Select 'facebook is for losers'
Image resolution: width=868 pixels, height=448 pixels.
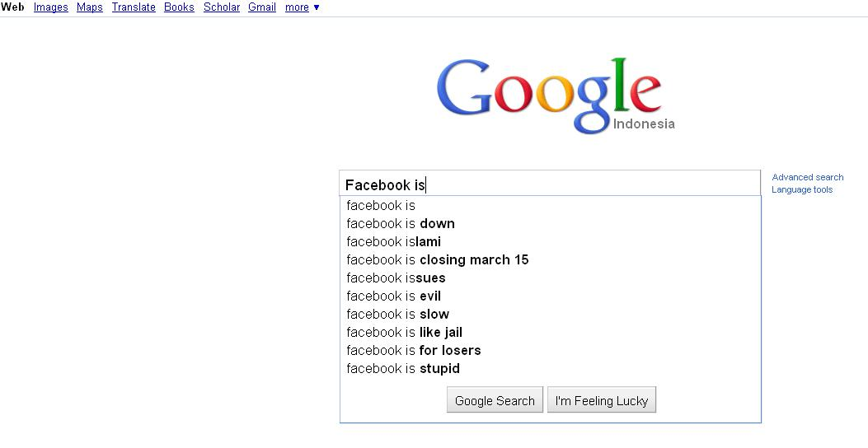(x=551, y=350)
